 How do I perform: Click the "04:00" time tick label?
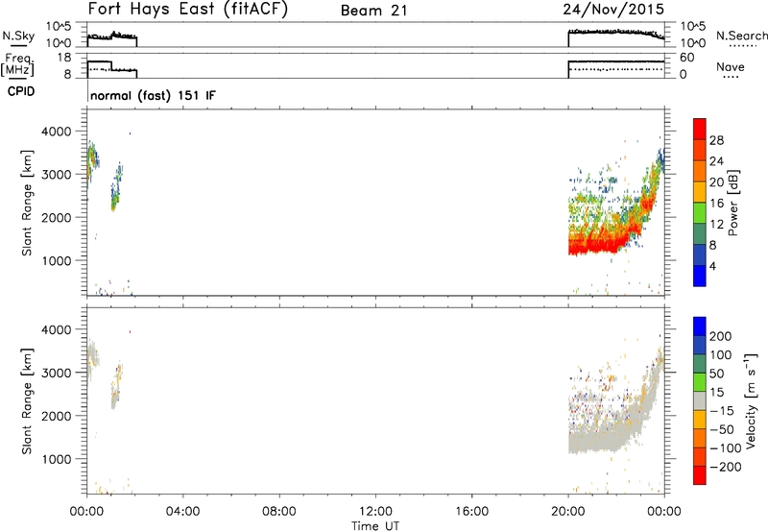[182, 512]
